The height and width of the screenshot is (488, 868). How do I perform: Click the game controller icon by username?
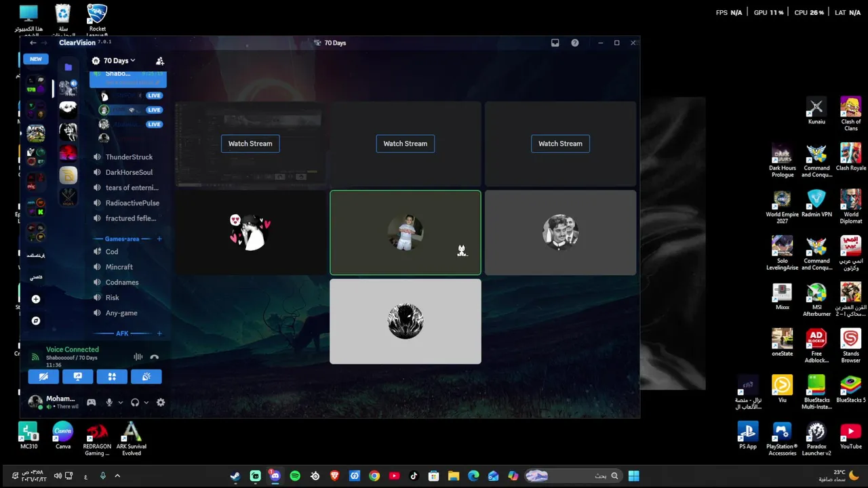pos(91,402)
